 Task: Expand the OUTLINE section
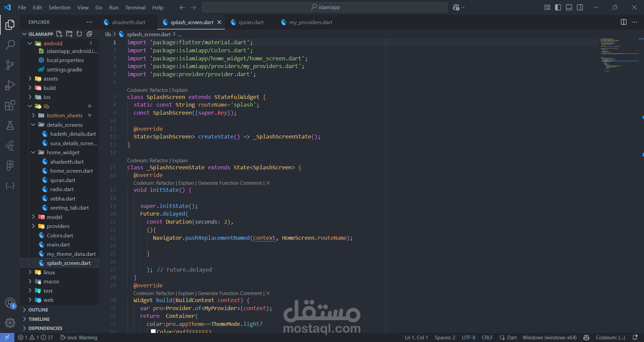(38, 310)
